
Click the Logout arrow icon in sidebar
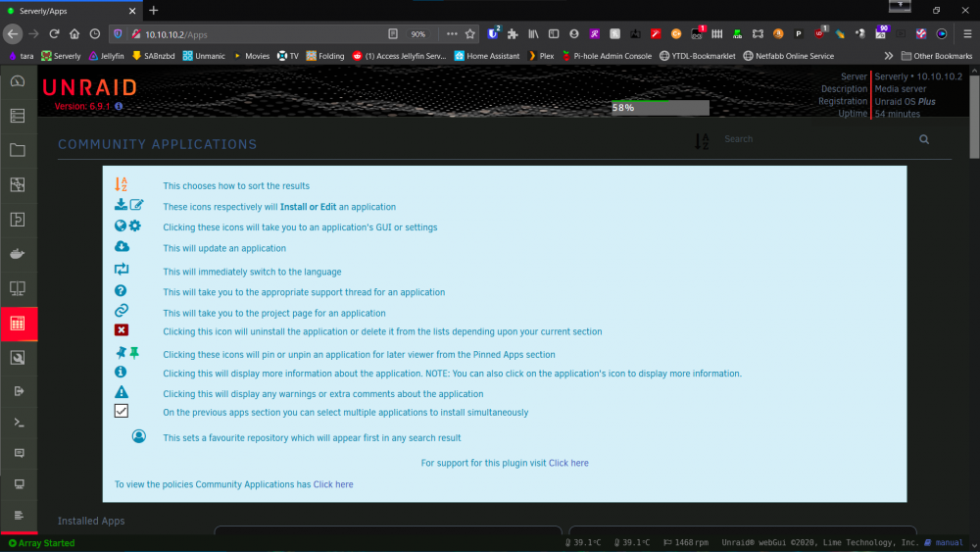pyautogui.click(x=19, y=391)
